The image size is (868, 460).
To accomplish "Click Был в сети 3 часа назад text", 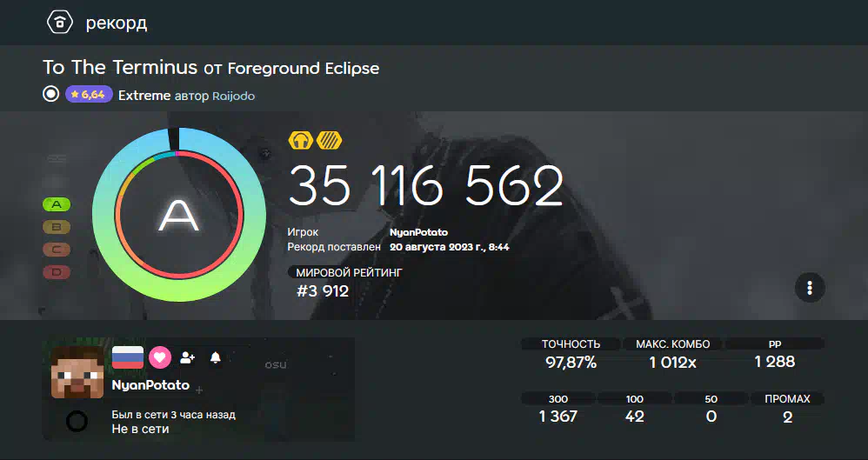I will [173, 415].
